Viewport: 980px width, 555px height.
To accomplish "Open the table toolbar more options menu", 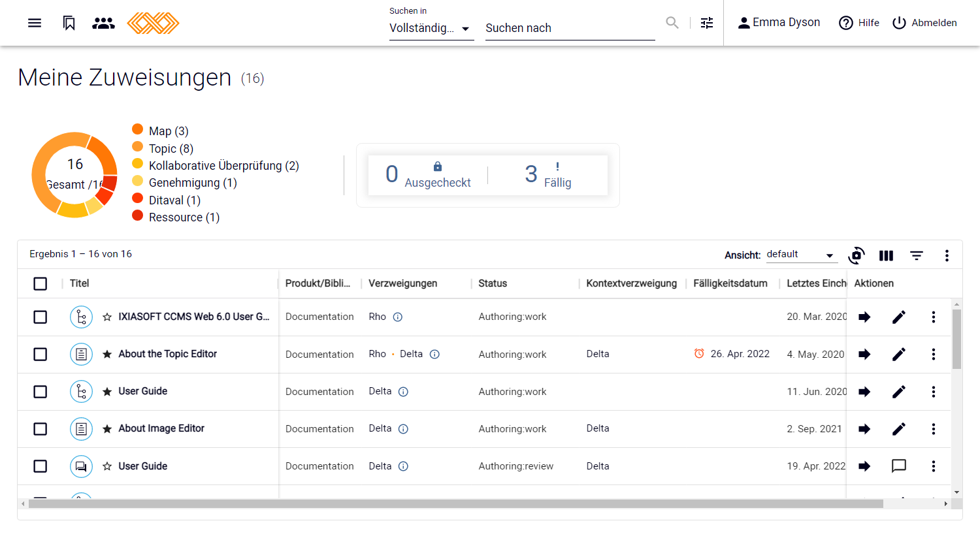I will 947,255.
